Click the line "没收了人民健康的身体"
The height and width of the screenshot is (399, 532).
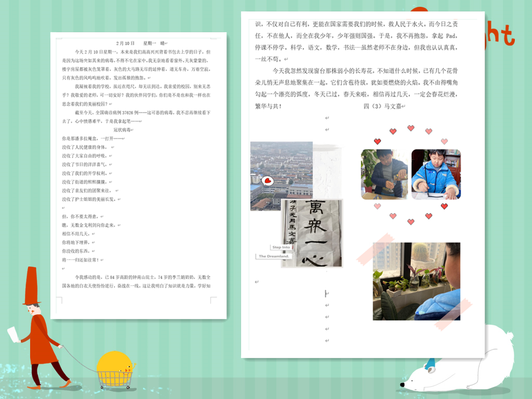pyautogui.click(x=85, y=147)
